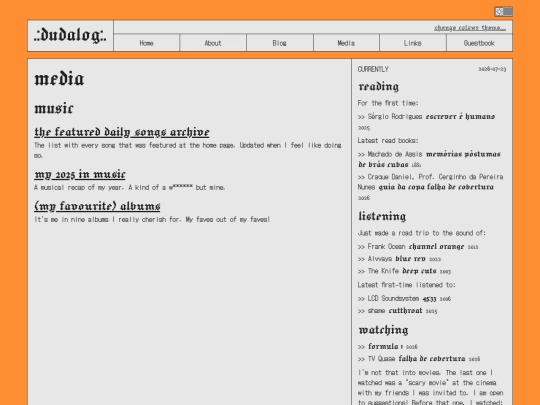540x405 pixels.
Task: Open the featured daily songs archive link
Action: tap(122, 132)
